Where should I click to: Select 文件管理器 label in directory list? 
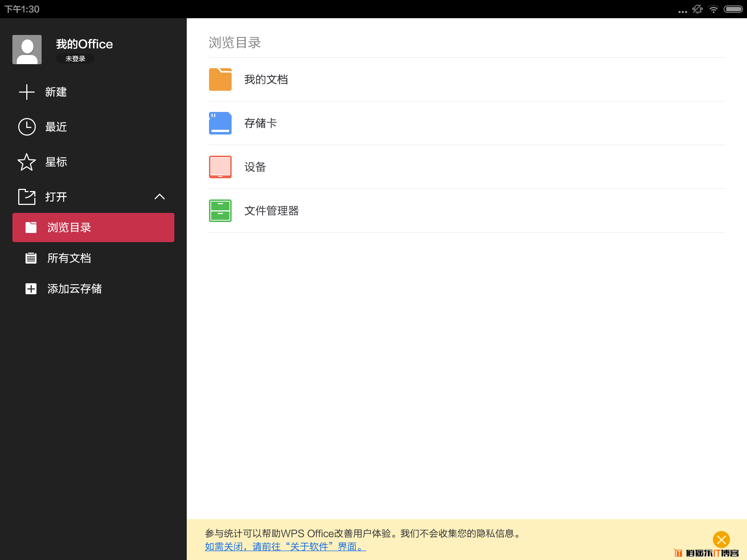click(272, 211)
